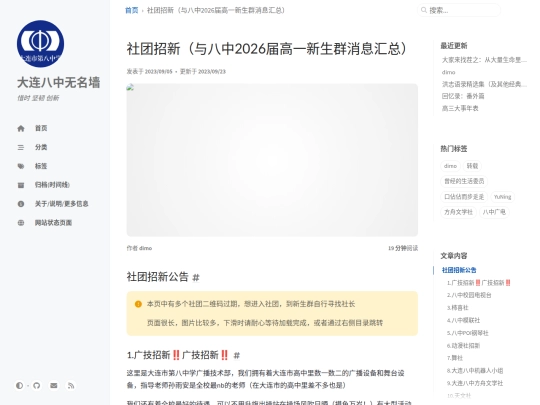Click the info icon beside 关于/说明/更多信息

tap(21, 204)
